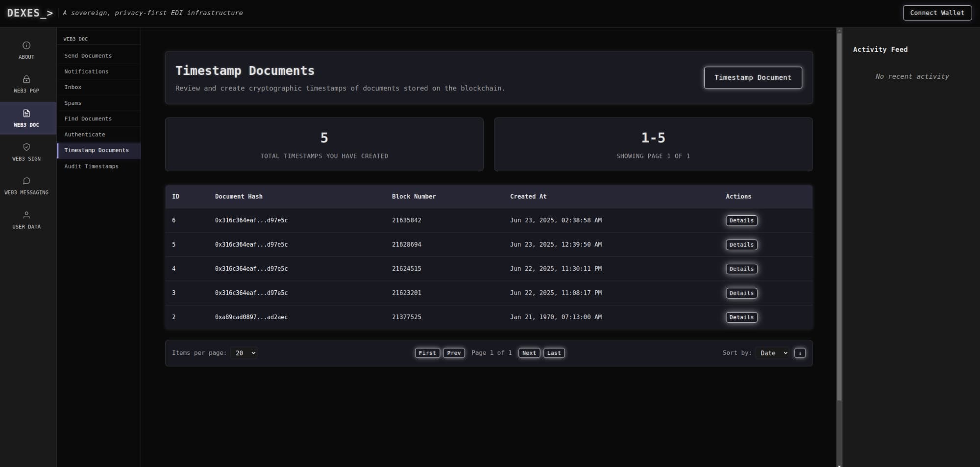Click the Connect Wallet button
980x467 pixels.
click(x=937, y=13)
